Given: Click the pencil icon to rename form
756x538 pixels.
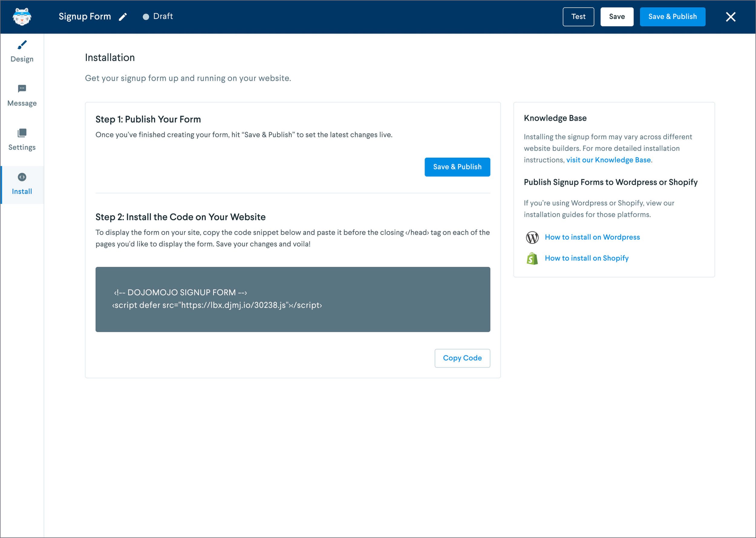Looking at the screenshot, I should pyautogui.click(x=123, y=17).
